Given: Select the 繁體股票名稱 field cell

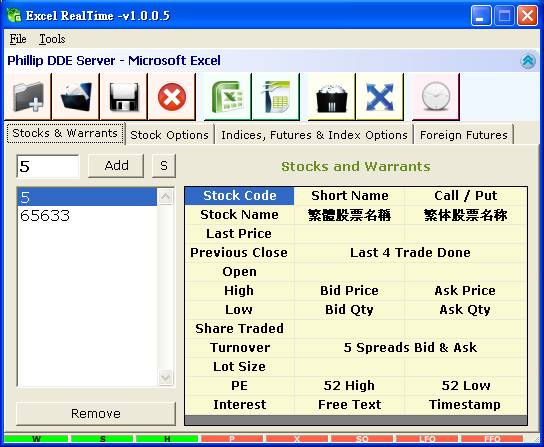Looking at the screenshot, I should click(349, 215).
